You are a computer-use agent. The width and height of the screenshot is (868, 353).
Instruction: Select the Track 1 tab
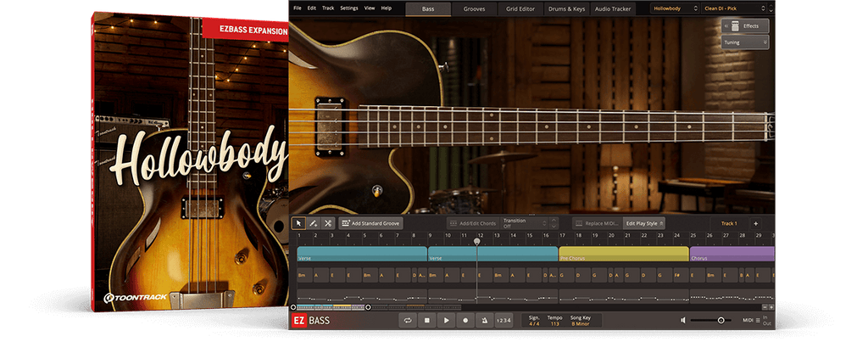tap(729, 223)
